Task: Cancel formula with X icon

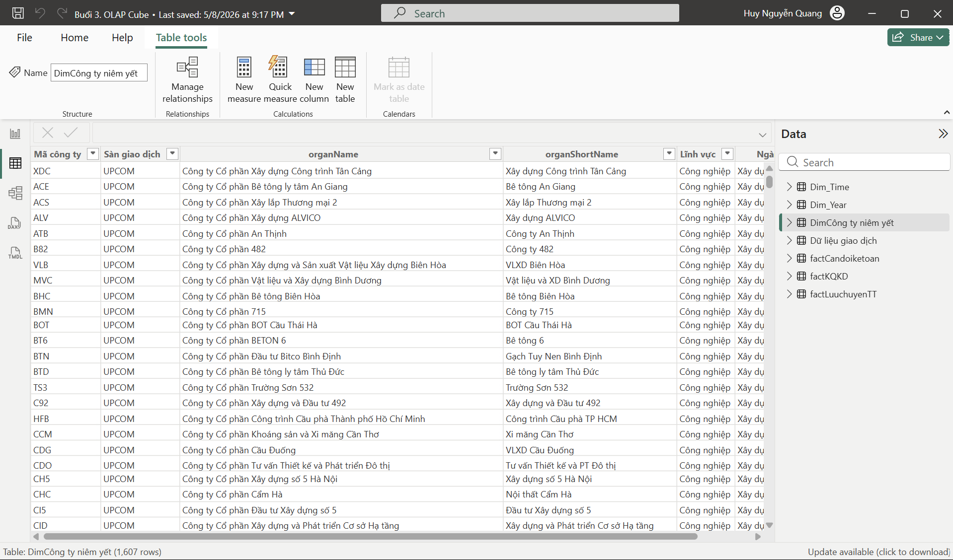Action: [48, 133]
